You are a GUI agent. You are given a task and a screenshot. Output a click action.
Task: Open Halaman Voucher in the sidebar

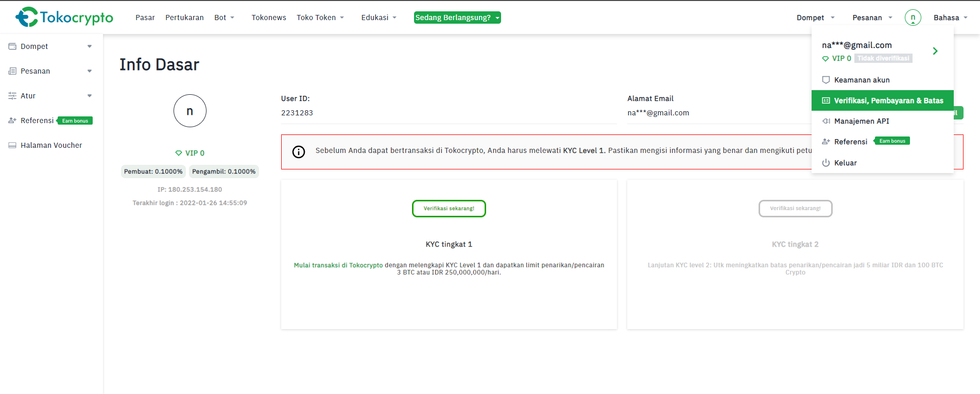pyautogui.click(x=51, y=145)
